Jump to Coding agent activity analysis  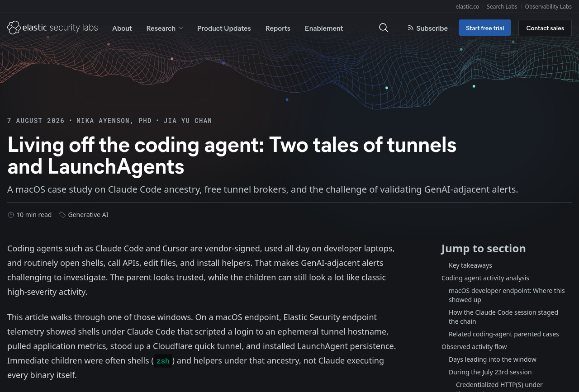tap(485, 278)
